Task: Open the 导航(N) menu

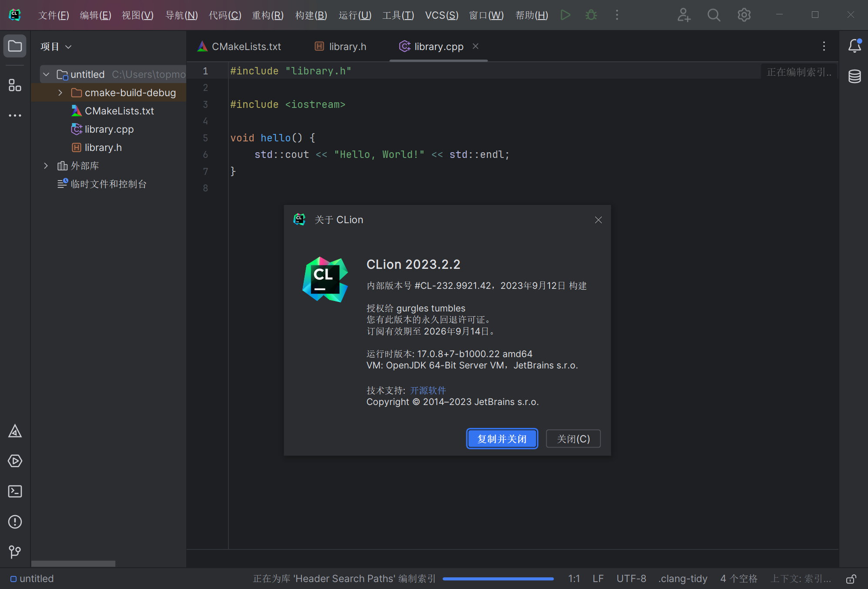Action: pos(181,15)
